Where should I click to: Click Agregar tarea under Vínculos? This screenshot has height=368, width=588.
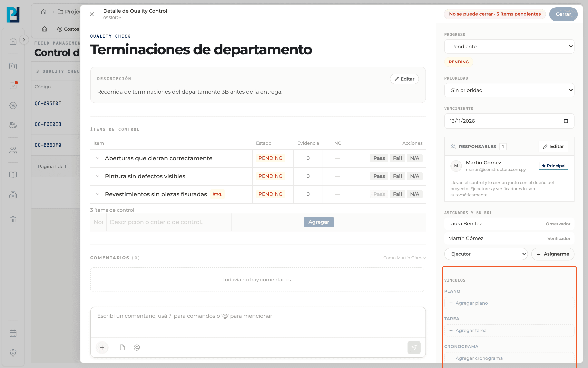tap(509, 331)
